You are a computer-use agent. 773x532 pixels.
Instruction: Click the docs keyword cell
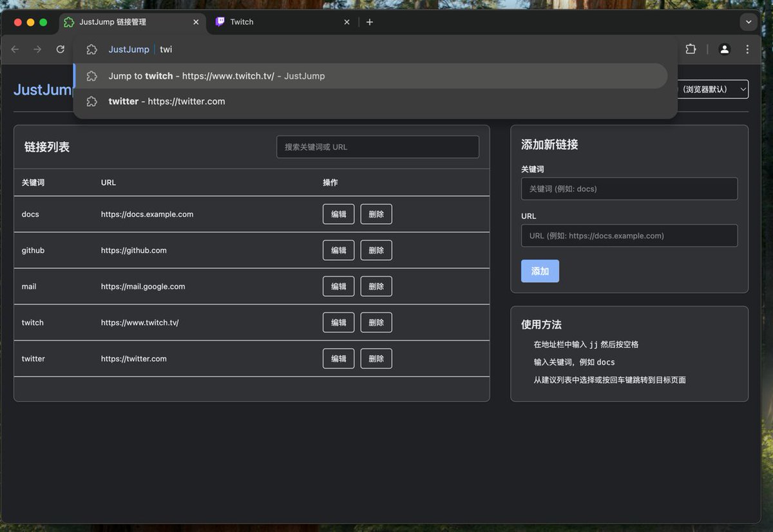tap(30, 214)
